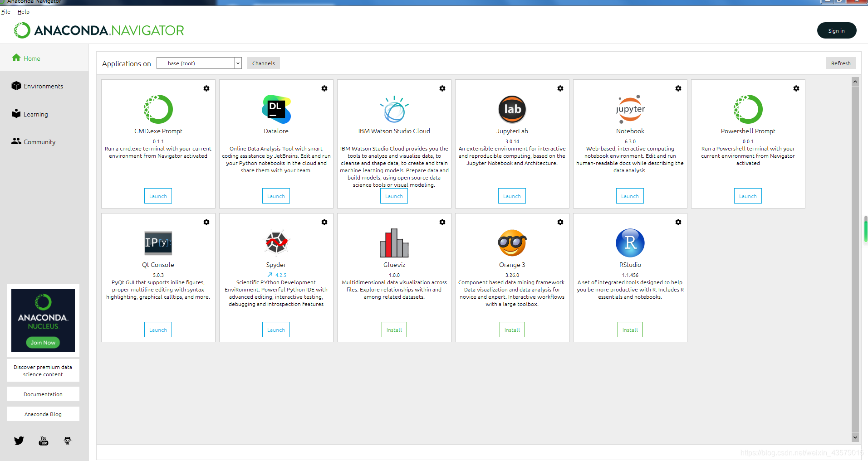Click the Anaconda Nucleus banner image
This screenshot has width=868, height=461.
click(x=43, y=320)
